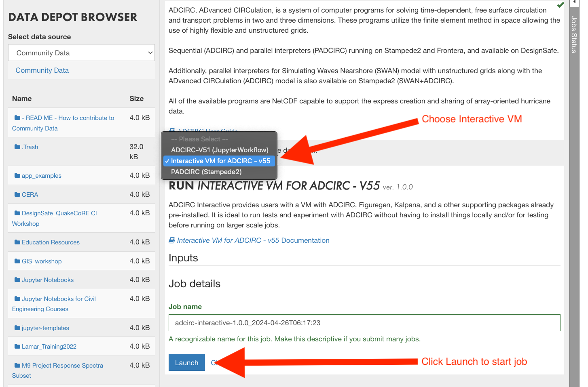Select Interactive VM for ADCIRC - v55 option
588x387 pixels.
[x=220, y=161]
